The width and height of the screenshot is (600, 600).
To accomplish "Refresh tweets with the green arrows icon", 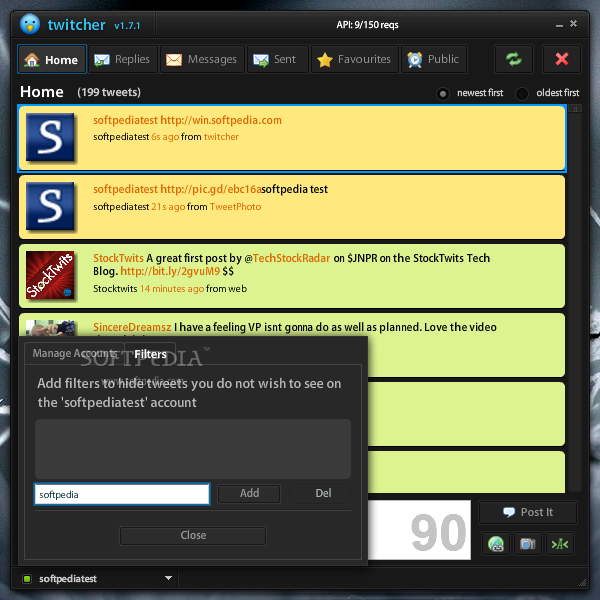I will click(514, 59).
